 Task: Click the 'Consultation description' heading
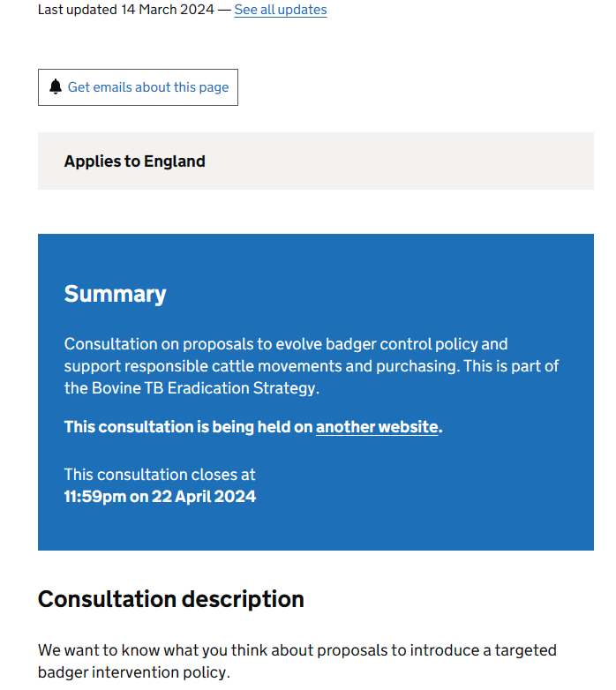pos(170,599)
